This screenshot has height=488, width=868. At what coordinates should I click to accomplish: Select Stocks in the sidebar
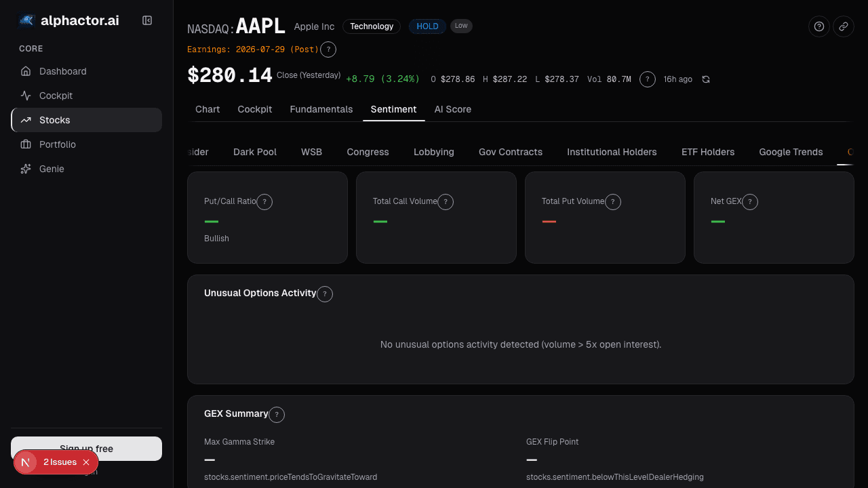click(x=86, y=120)
